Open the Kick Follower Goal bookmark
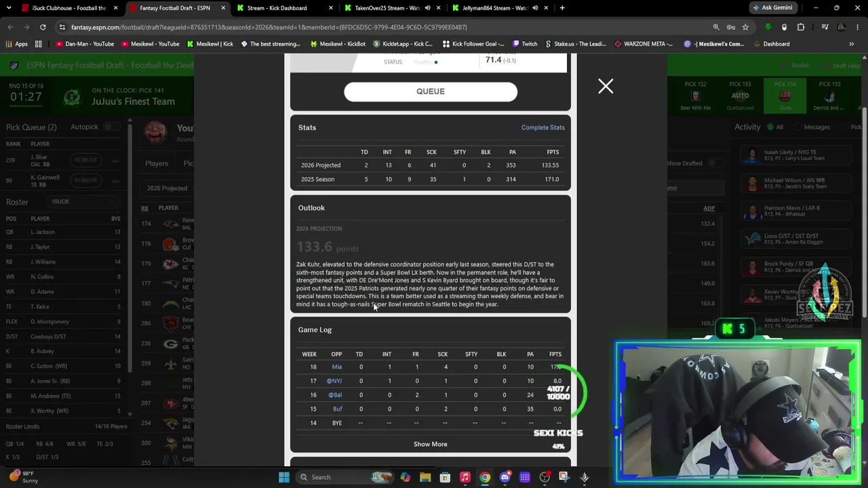Image resolution: width=868 pixels, height=488 pixels. click(473, 44)
